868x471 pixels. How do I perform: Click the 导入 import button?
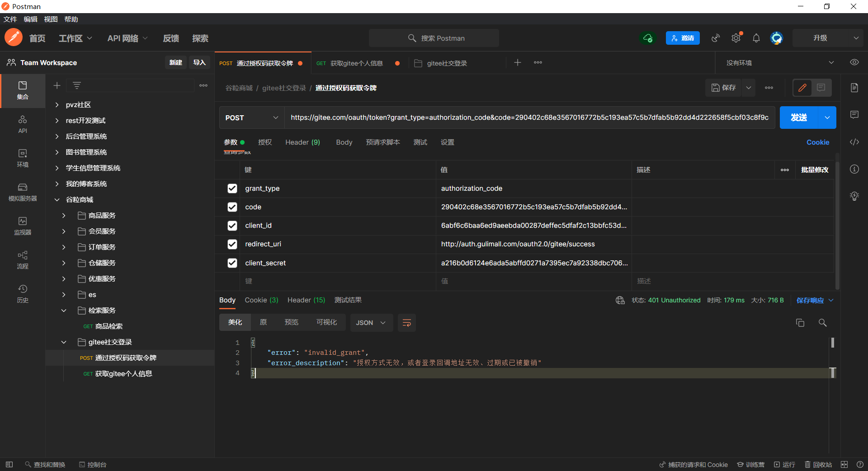199,62
